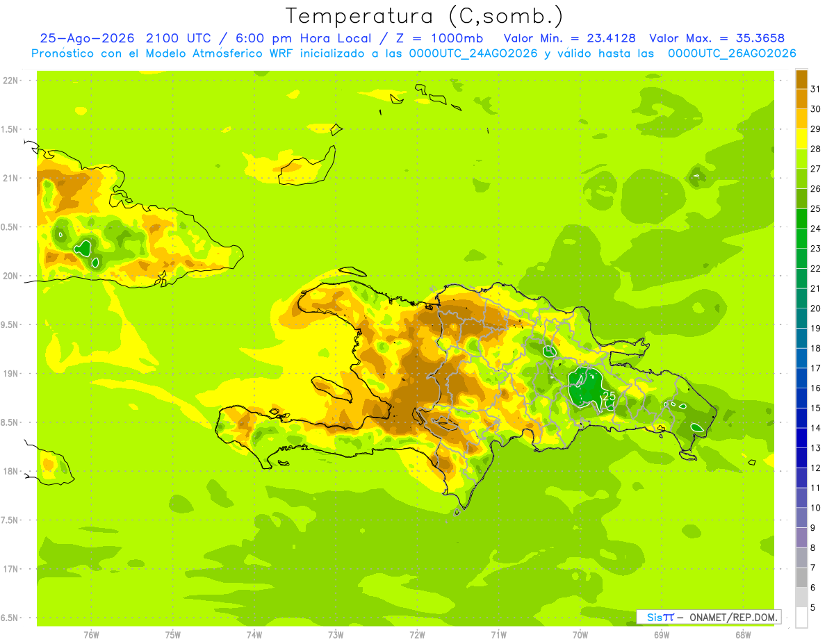This screenshot has width=834, height=644.
Task: Click the "25" contour label on the map
Action: click(610, 396)
